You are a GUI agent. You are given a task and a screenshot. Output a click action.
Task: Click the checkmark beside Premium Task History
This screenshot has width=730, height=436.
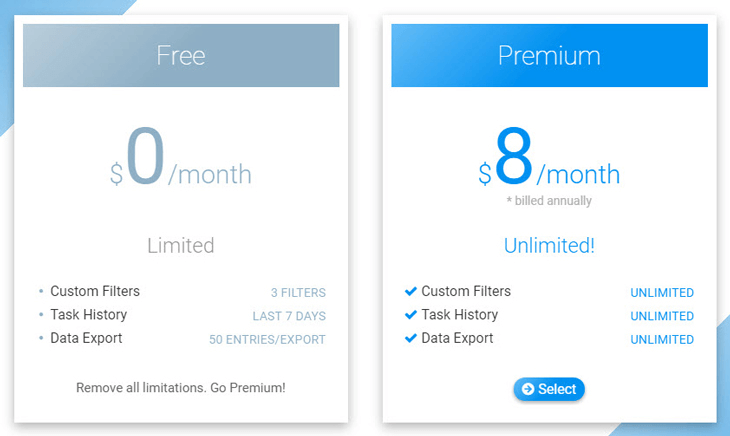tap(411, 315)
